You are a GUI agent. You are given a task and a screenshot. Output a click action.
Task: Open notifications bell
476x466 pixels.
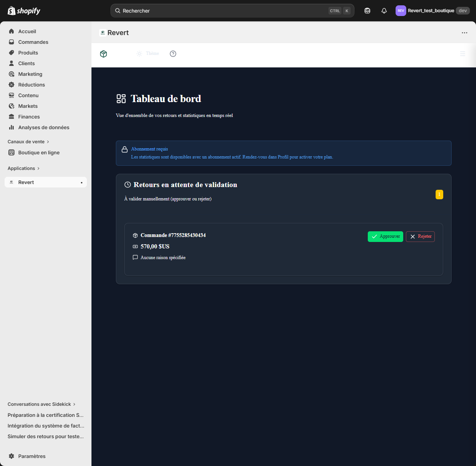pos(384,11)
